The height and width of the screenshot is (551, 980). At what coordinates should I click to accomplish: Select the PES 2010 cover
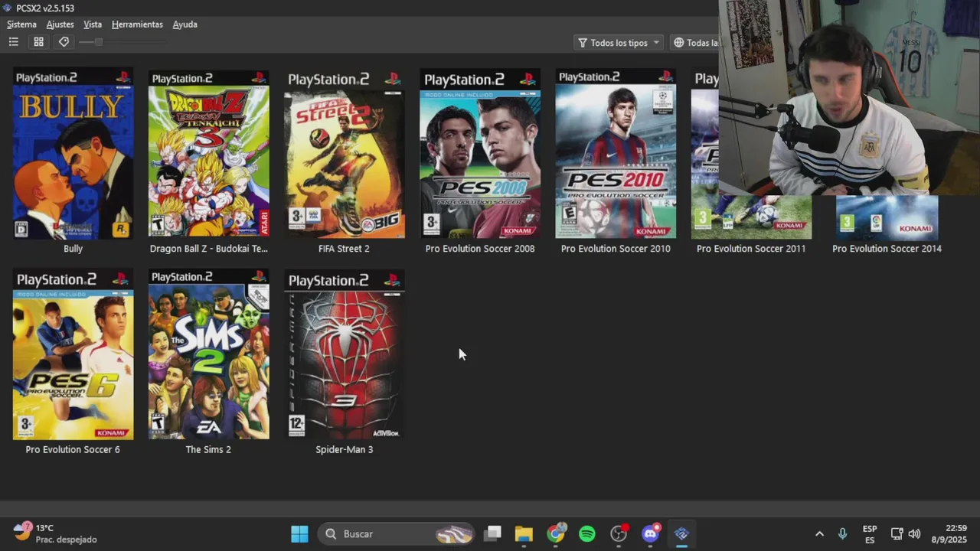pyautogui.click(x=616, y=153)
